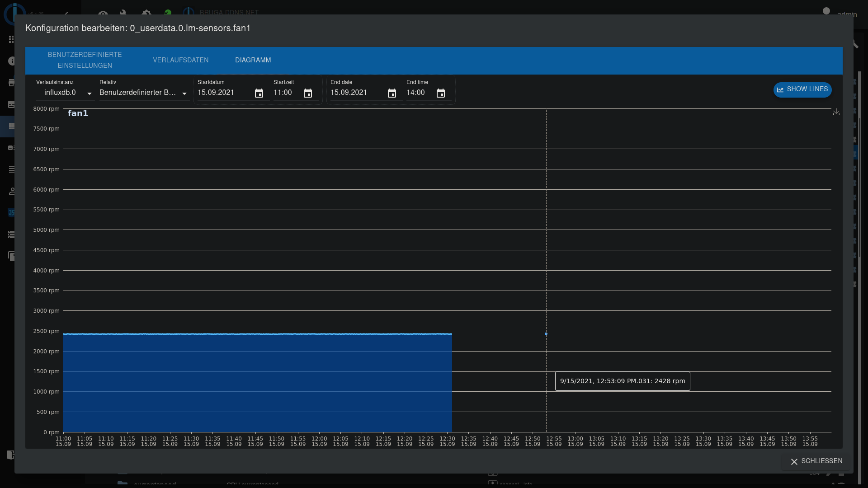This screenshot has height=488, width=868.
Task: Click the ioBroker logo in the top left corner
Action: point(14,14)
